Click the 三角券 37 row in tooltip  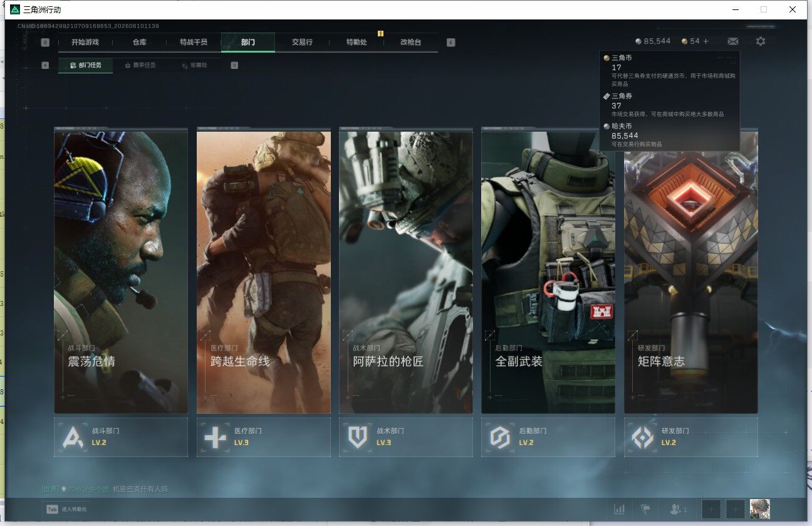(670, 105)
